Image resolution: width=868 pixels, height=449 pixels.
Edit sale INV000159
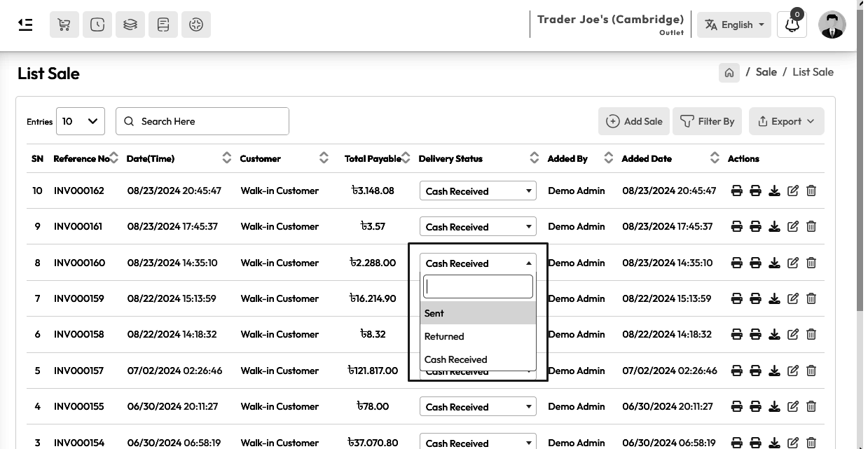click(793, 298)
